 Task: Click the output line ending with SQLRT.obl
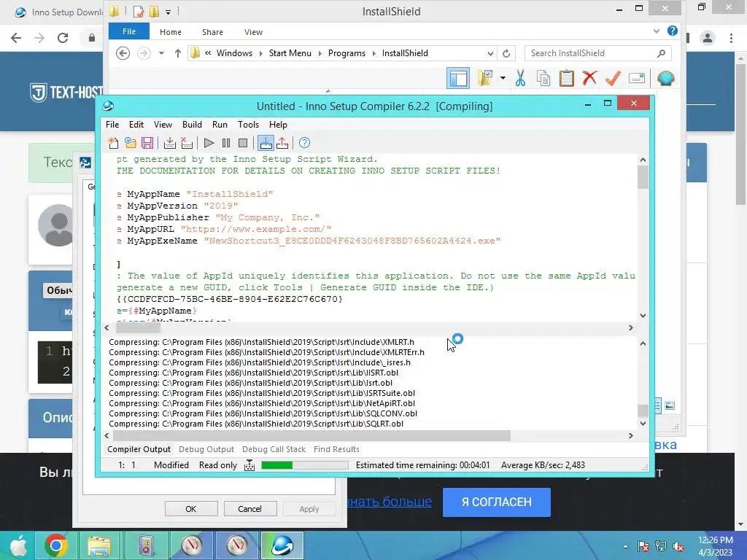(256, 424)
